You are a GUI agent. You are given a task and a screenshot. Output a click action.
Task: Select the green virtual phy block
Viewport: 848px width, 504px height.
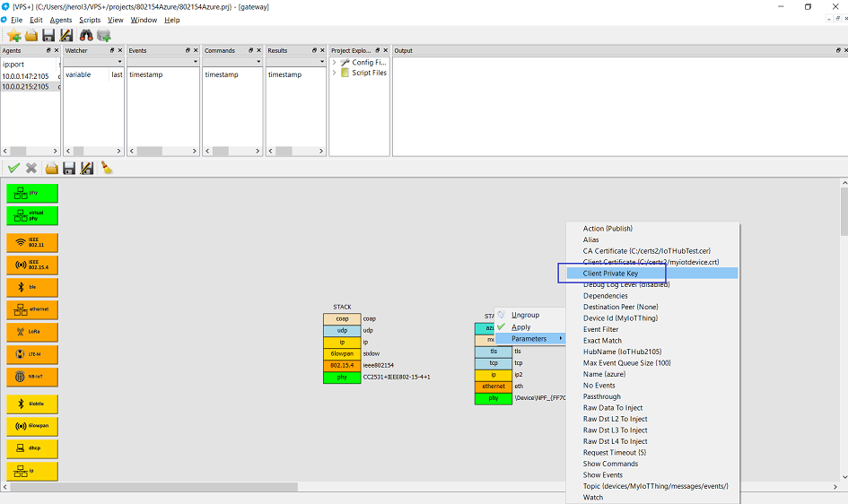pyautogui.click(x=32, y=215)
